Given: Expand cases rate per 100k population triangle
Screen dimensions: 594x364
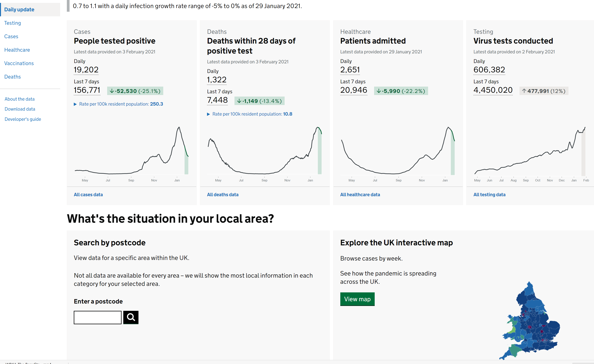Looking at the screenshot, I should pyautogui.click(x=75, y=104).
